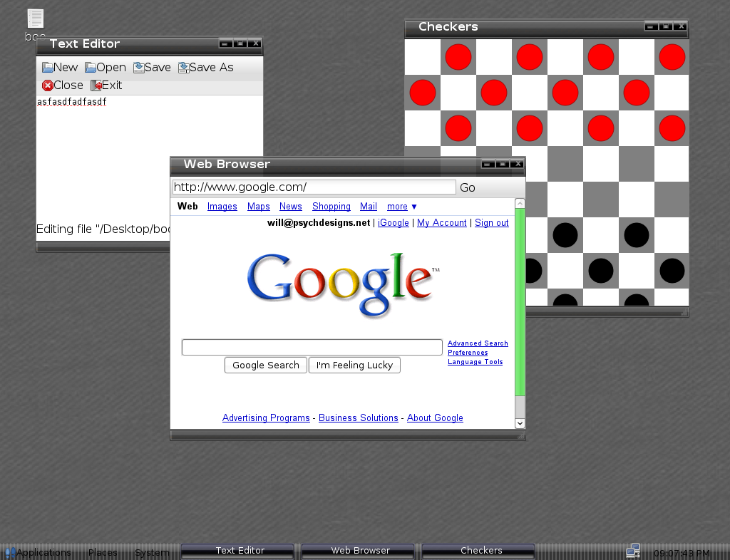Open the Places menu

[x=103, y=553]
